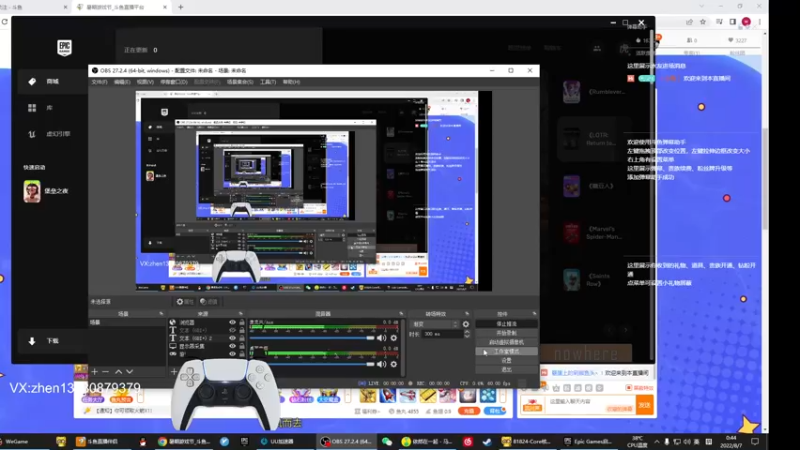Image resolution: width=800 pixels, height=450 pixels.
Task: Open first mixer channel gear settings
Action: pyautogui.click(x=393, y=338)
